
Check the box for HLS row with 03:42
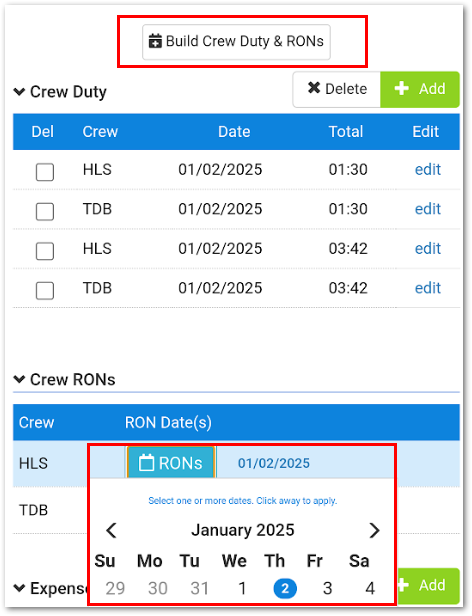[45, 251]
